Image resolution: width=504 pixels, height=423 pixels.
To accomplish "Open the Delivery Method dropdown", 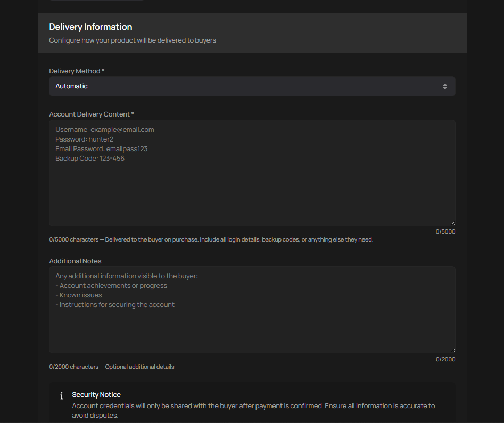I will click(252, 86).
